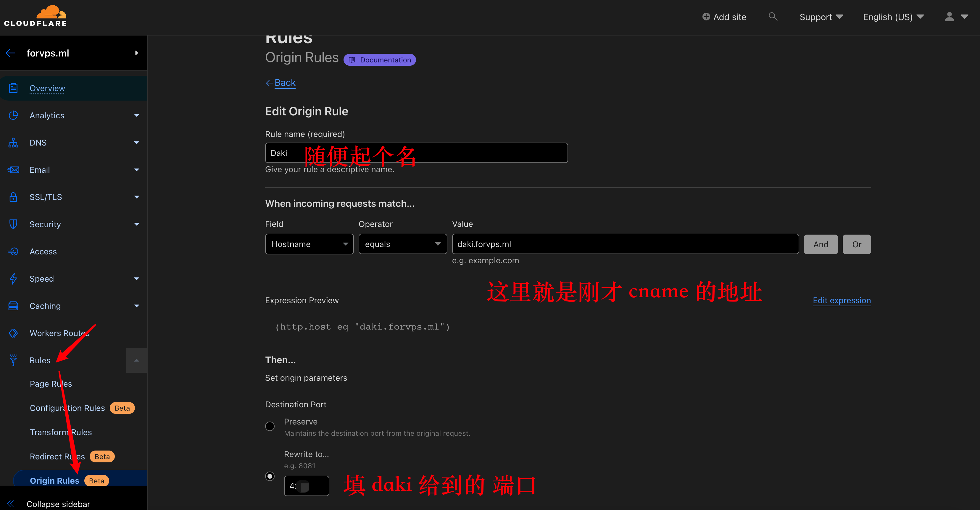Click the expression preview code text
Viewport: 980px width, 510px height.
[362, 327]
